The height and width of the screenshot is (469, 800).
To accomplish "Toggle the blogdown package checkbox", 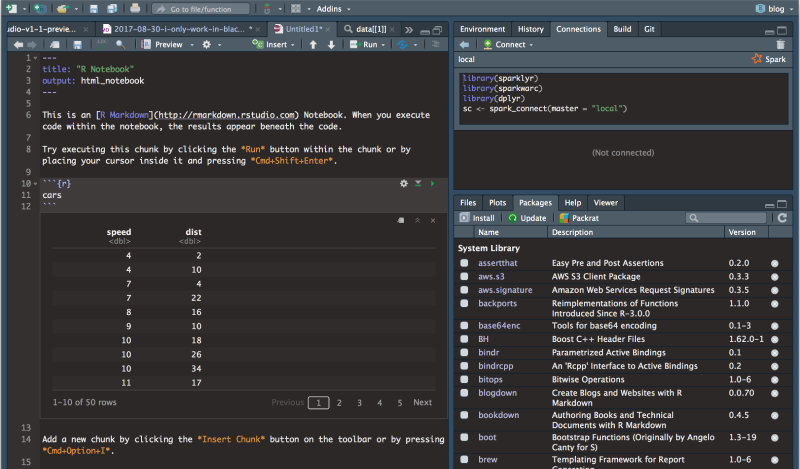I will click(464, 393).
